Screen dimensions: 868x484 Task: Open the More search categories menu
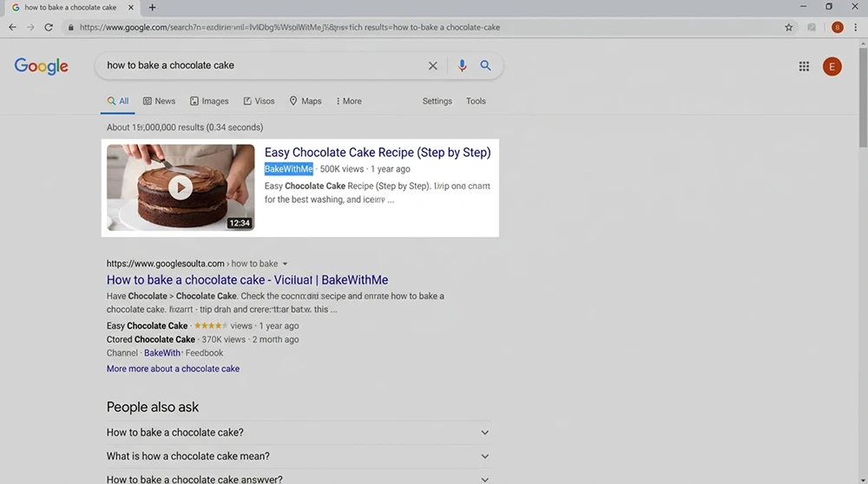[x=349, y=101]
